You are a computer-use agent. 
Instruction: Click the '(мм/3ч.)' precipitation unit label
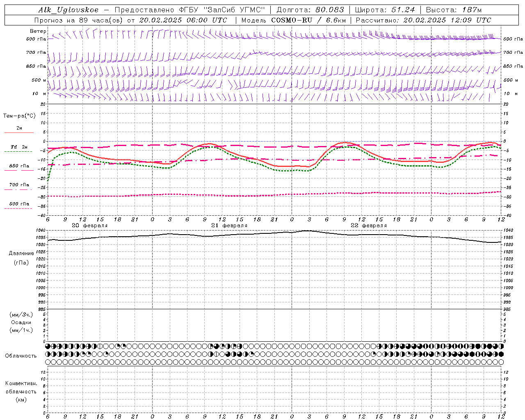(x=21, y=315)
